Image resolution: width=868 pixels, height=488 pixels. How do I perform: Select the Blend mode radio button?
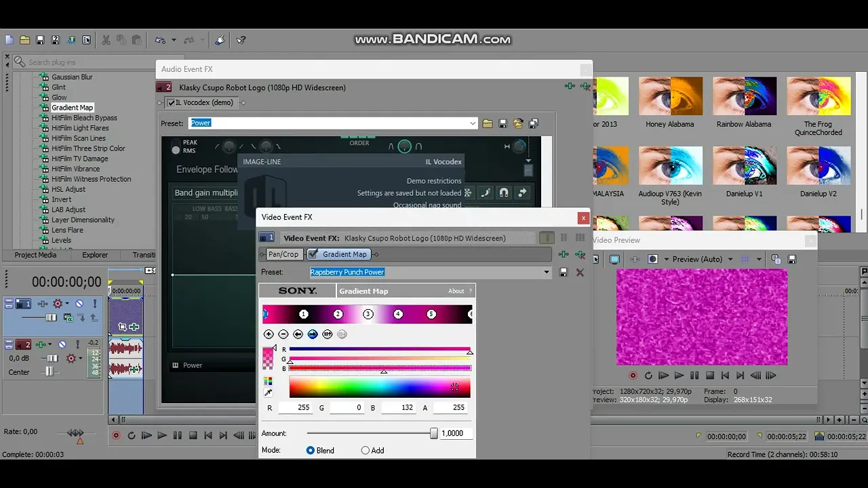311,450
